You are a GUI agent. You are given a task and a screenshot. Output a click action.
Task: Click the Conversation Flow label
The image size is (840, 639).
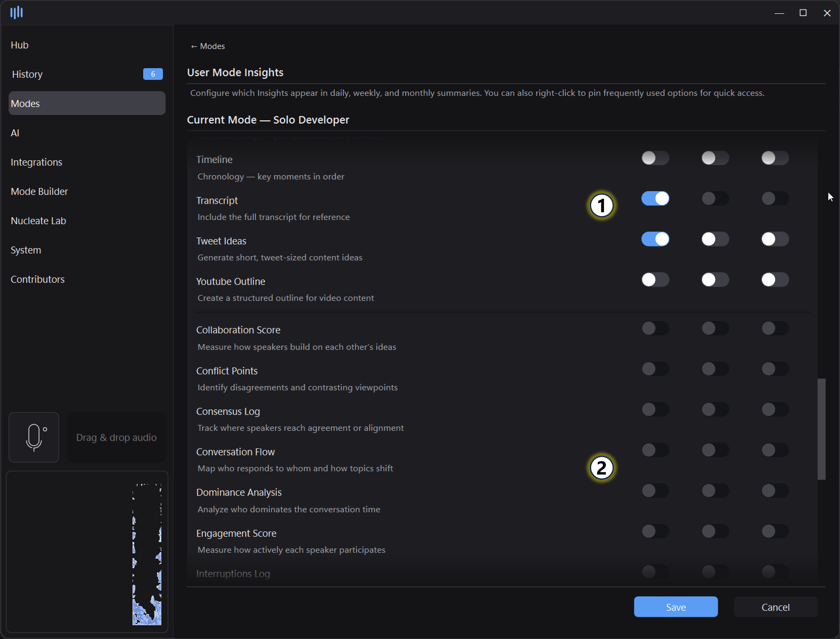click(x=235, y=452)
